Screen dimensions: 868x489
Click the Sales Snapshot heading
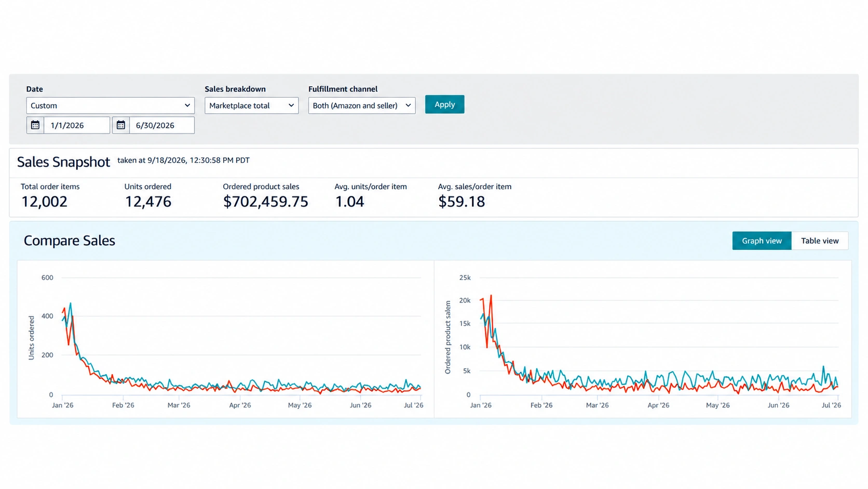pos(63,162)
